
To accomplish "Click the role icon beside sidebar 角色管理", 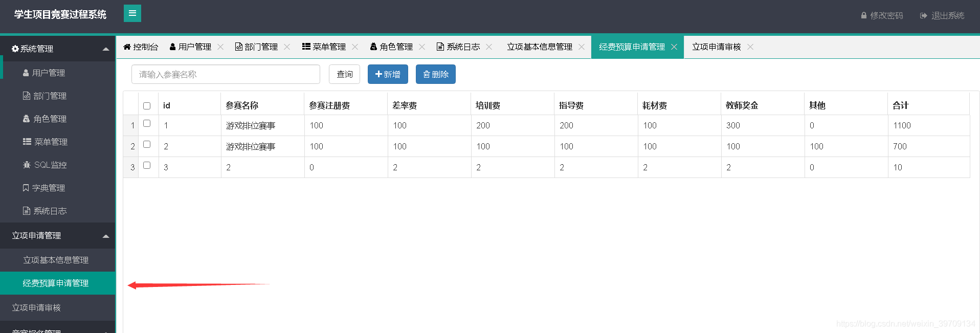I will pyautogui.click(x=27, y=119).
